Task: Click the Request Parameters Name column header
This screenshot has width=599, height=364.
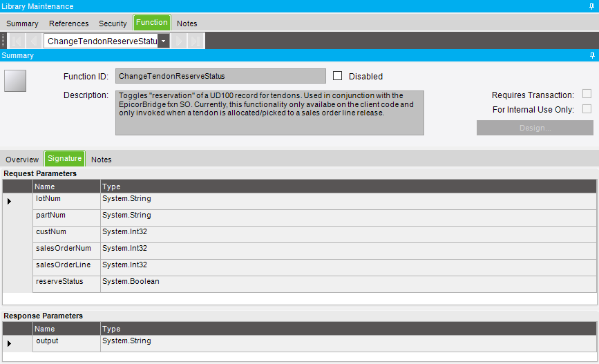Action: tap(66, 186)
